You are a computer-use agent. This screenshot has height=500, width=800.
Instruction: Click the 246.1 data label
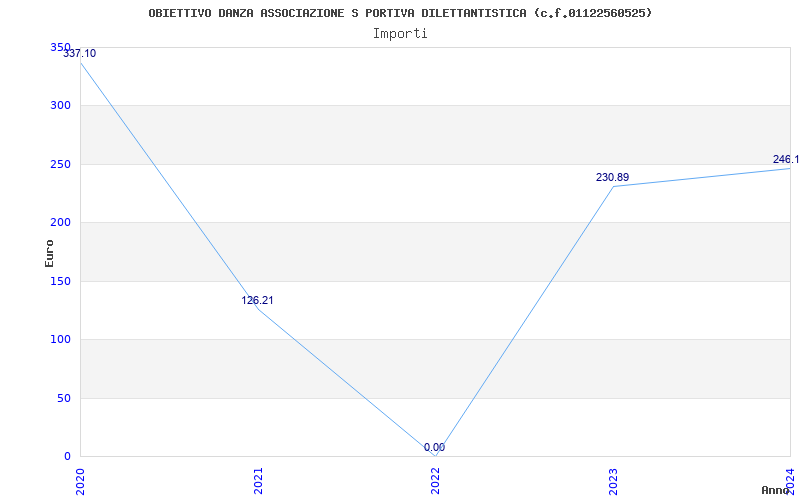786,159
